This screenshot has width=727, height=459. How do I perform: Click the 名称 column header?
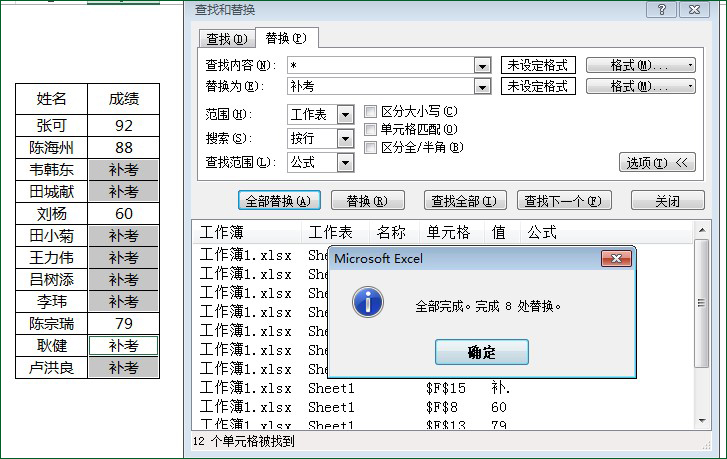point(395,232)
